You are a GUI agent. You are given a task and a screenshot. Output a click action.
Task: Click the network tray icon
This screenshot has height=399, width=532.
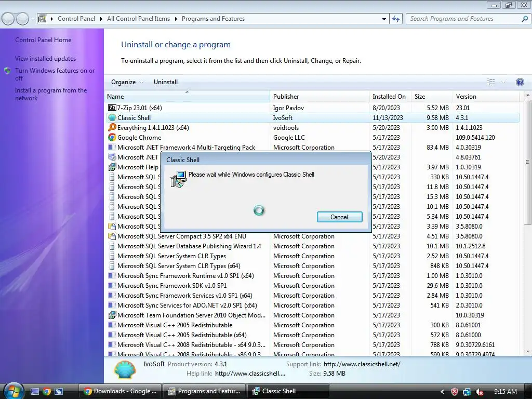point(467,392)
